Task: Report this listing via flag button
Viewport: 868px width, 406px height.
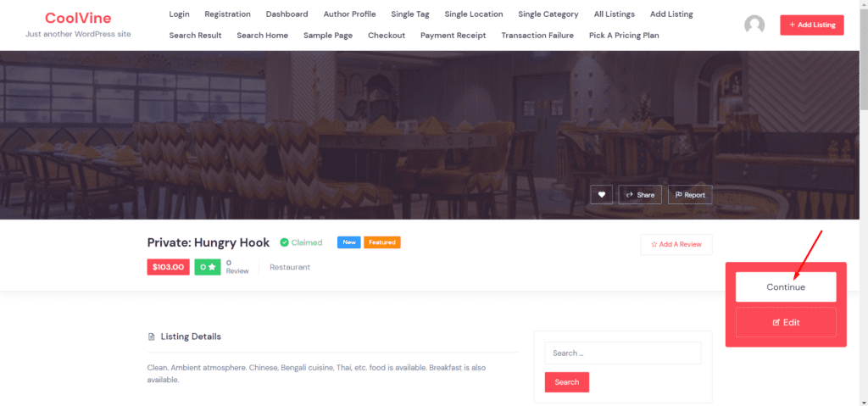Action: click(x=690, y=194)
